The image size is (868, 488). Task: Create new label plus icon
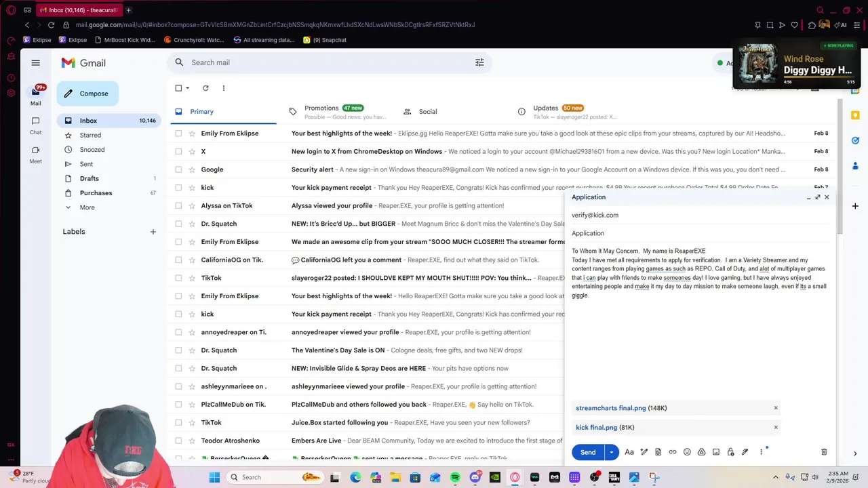(x=153, y=232)
